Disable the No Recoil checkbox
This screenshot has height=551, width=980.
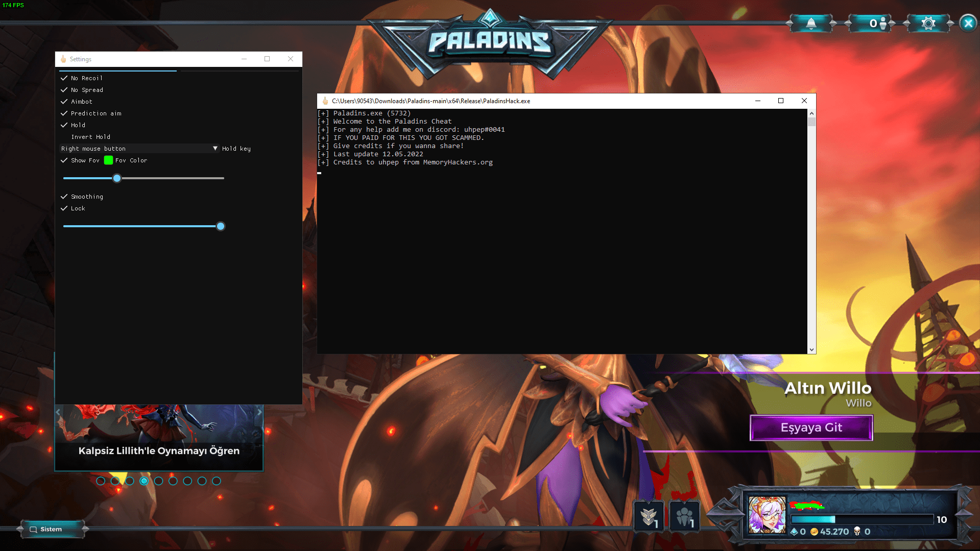click(64, 78)
